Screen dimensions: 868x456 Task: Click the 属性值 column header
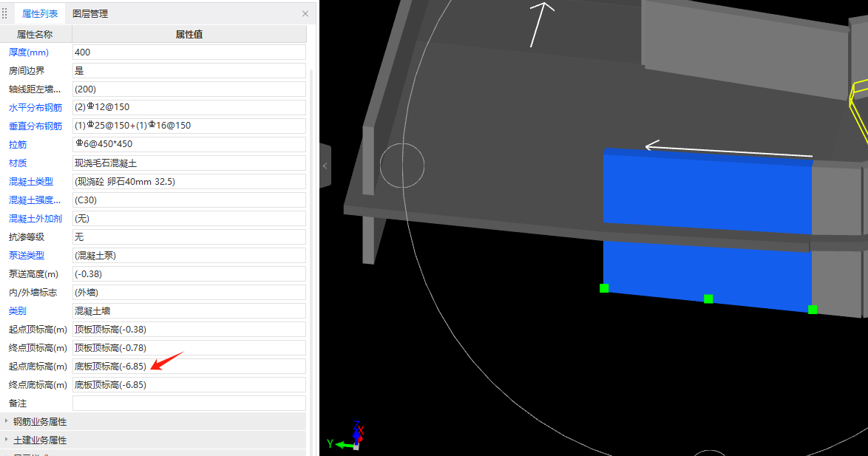189,34
